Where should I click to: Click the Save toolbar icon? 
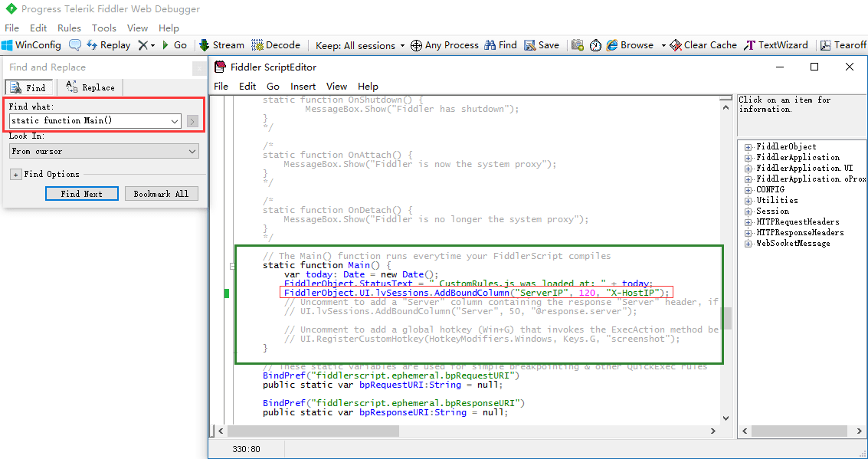click(x=530, y=45)
